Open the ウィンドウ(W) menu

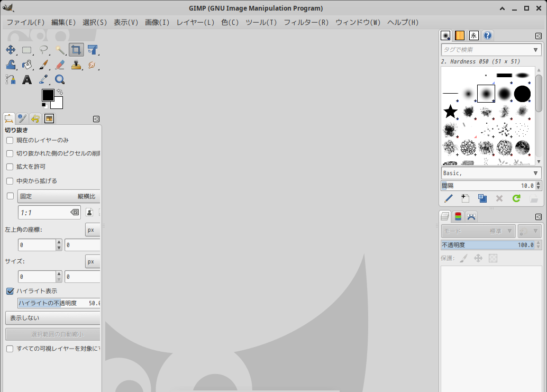coord(358,22)
